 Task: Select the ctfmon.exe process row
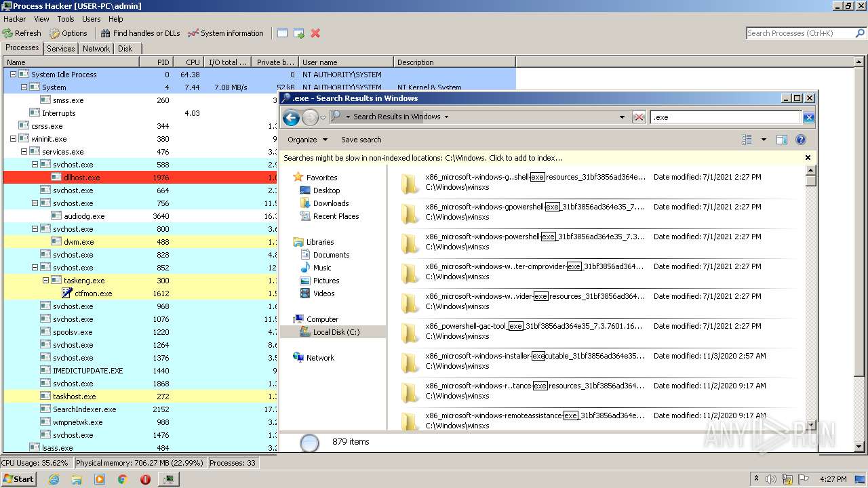click(x=140, y=293)
